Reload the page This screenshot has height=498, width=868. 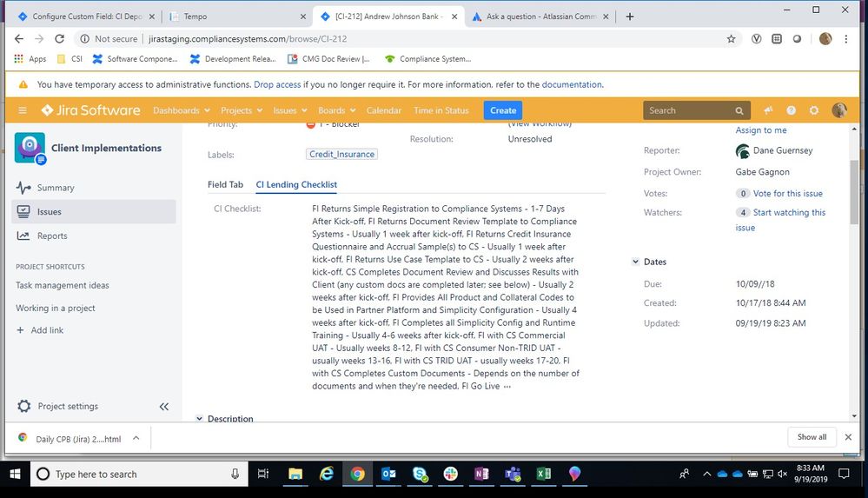coord(59,39)
